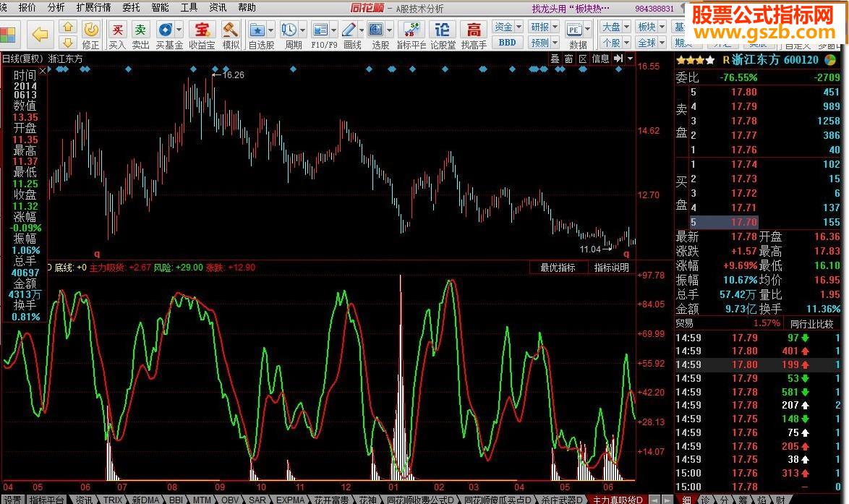Open the 报价 menu
Screen dimensions: 849x504
coord(27,7)
